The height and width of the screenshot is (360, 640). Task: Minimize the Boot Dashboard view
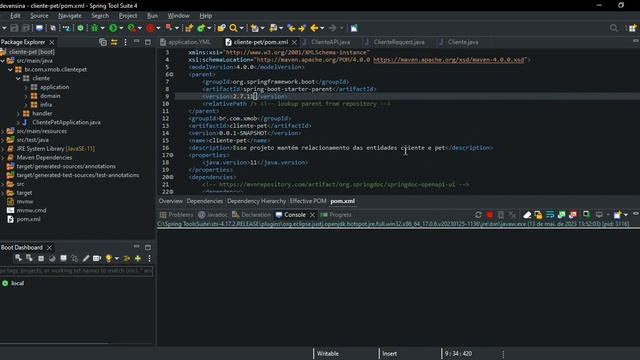[x=136, y=247]
